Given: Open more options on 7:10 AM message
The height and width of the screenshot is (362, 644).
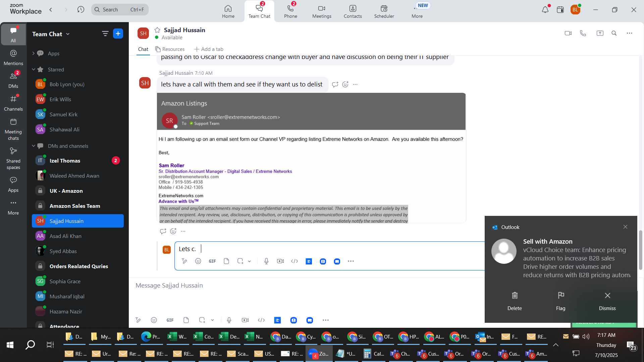Looking at the screenshot, I should click(x=355, y=84).
